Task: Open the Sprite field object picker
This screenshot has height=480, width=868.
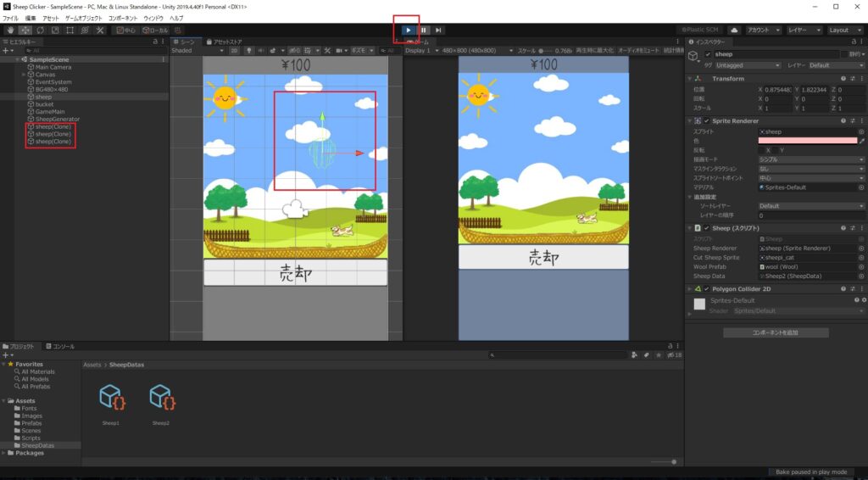Action: click(861, 131)
